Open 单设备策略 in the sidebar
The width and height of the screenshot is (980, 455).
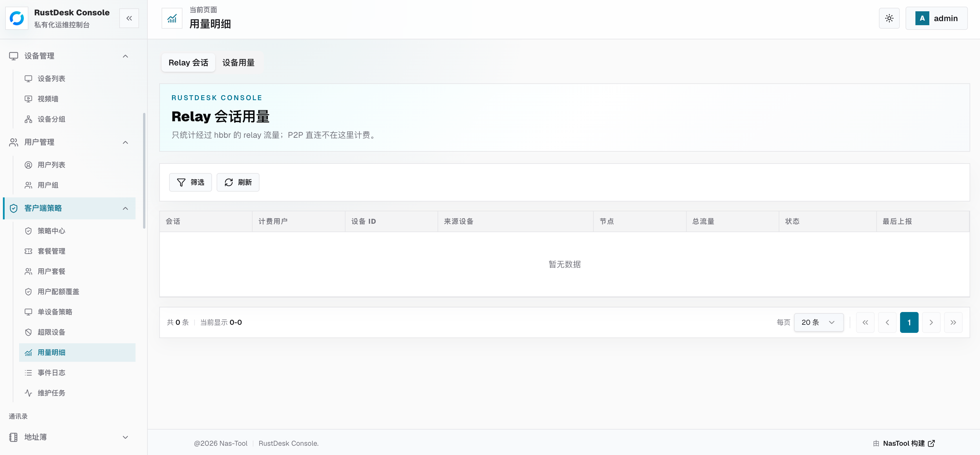pyautogui.click(x=77, y=312)
